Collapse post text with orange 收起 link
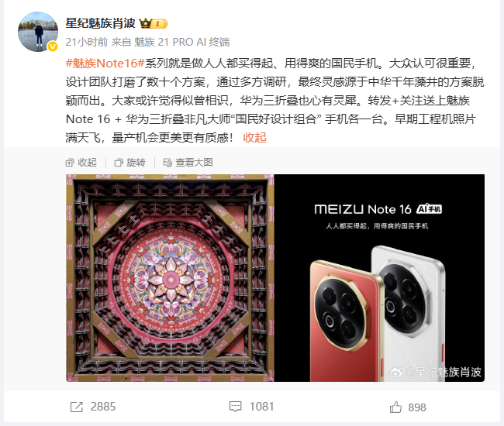Viewport: 504px width, 426px height. (x=254, y=137)
